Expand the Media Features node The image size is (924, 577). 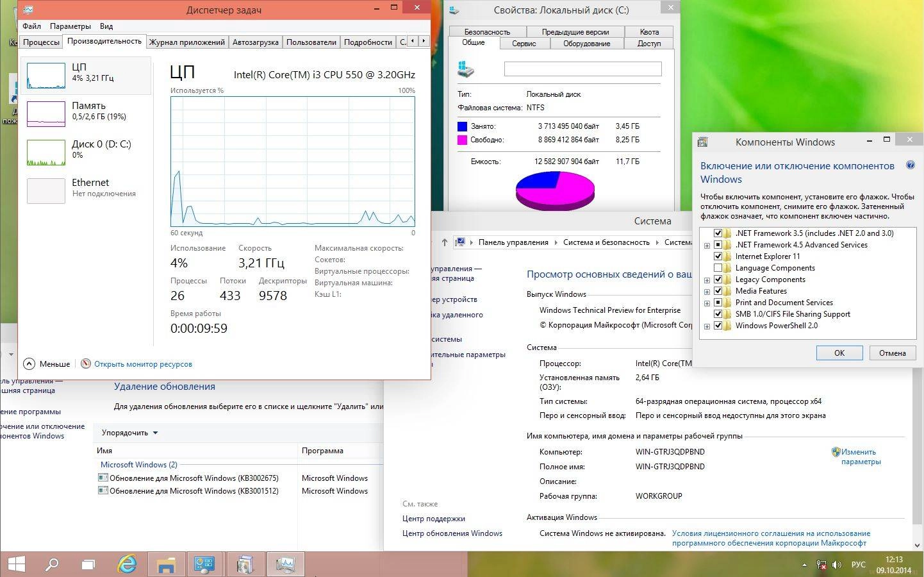[x=707, y=292]
